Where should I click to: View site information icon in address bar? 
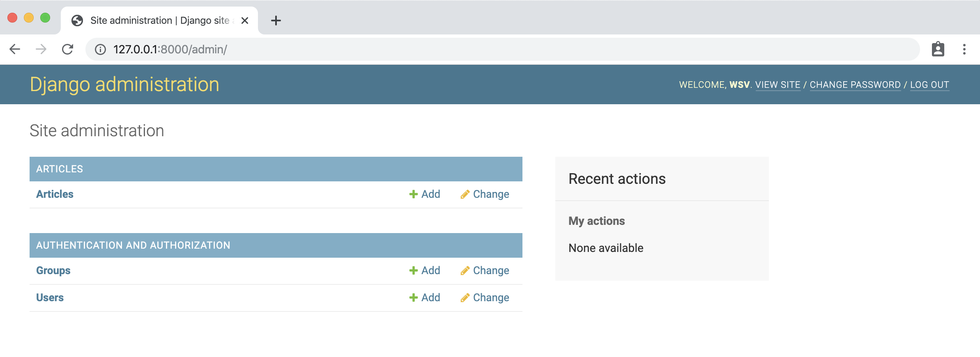[100, 50]
